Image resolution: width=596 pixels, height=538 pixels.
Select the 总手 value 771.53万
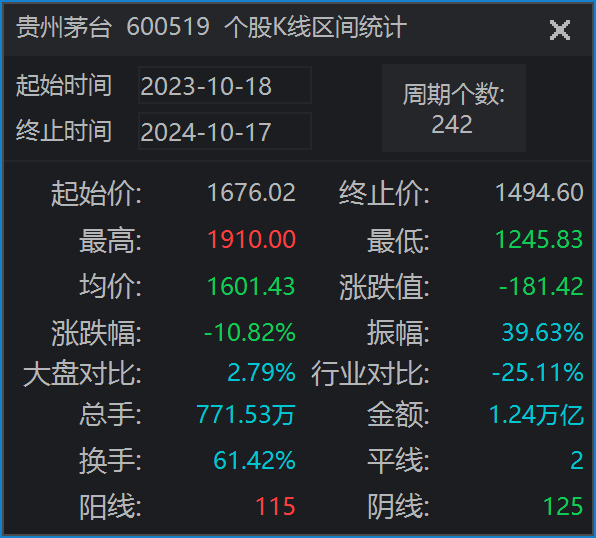click(246, 414)
